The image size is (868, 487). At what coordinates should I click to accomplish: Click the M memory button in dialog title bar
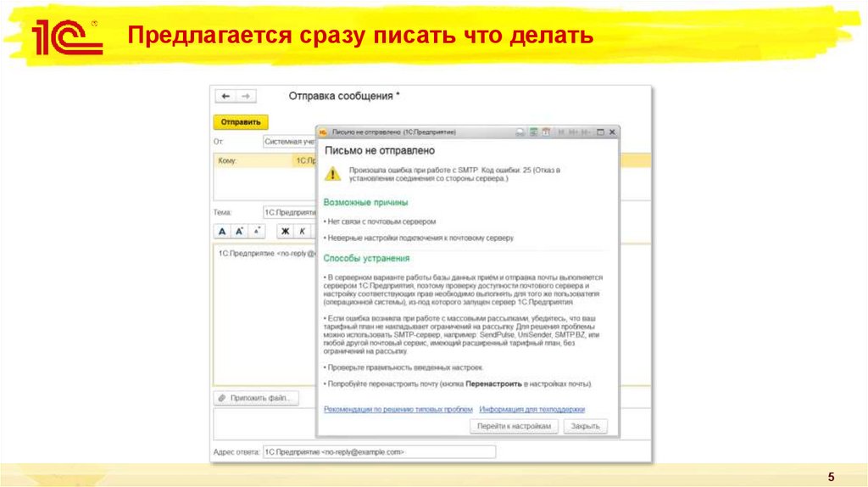[561, 132]
